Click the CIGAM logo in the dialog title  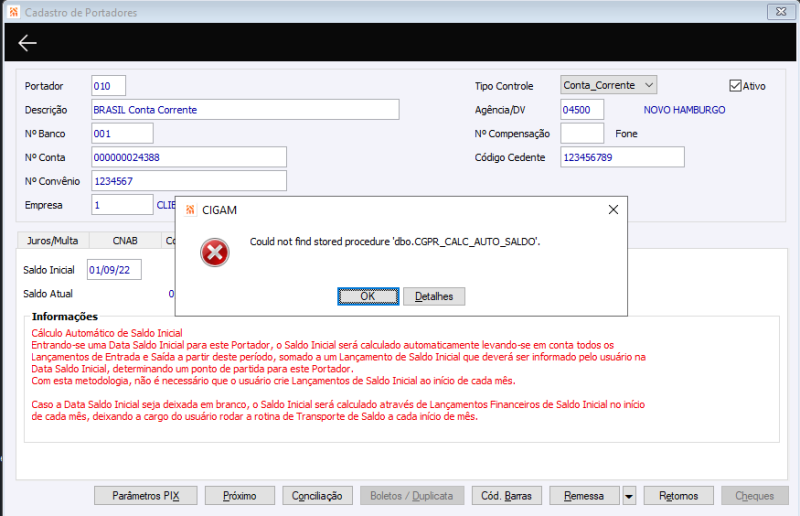pos(190,210)
